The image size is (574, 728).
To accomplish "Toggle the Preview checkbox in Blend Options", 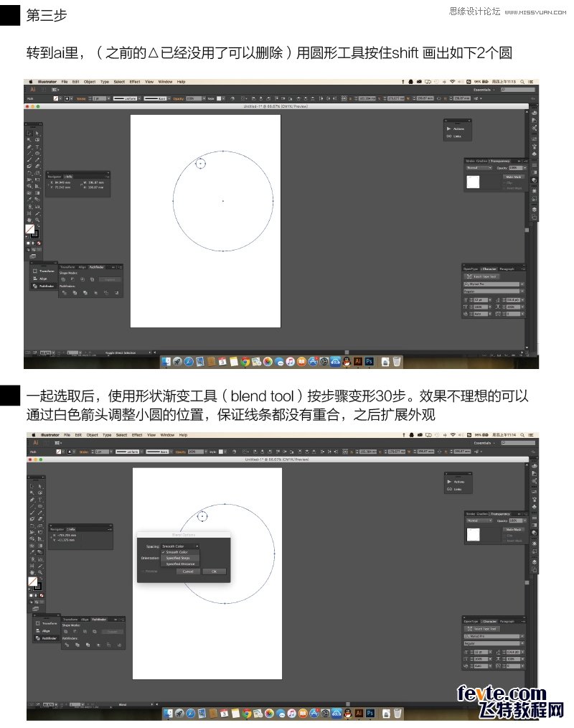I will coord(149,571).
